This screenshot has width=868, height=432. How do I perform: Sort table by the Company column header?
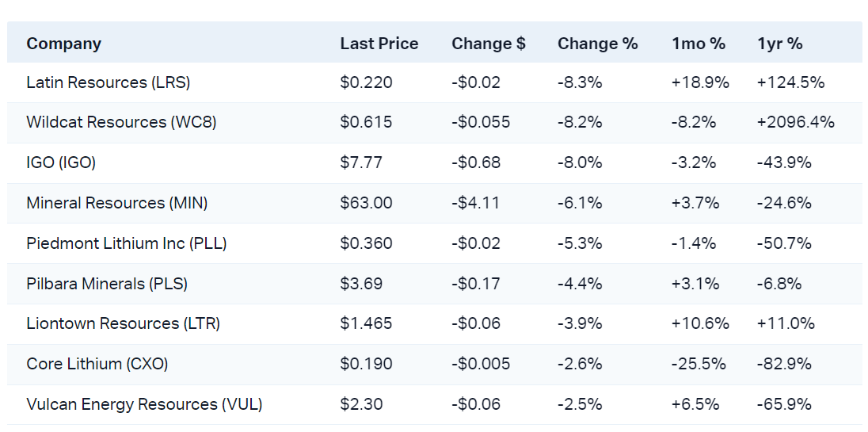(x=63, y=44)
